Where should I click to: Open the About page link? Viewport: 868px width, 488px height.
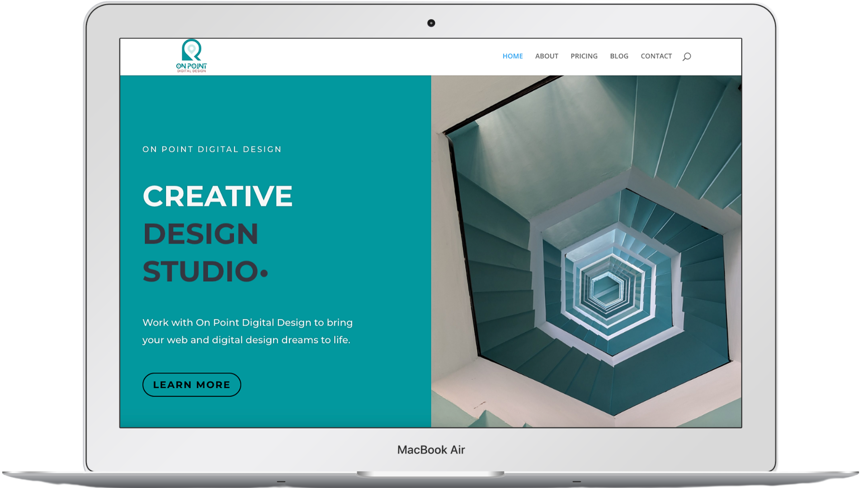click(546, 56)
